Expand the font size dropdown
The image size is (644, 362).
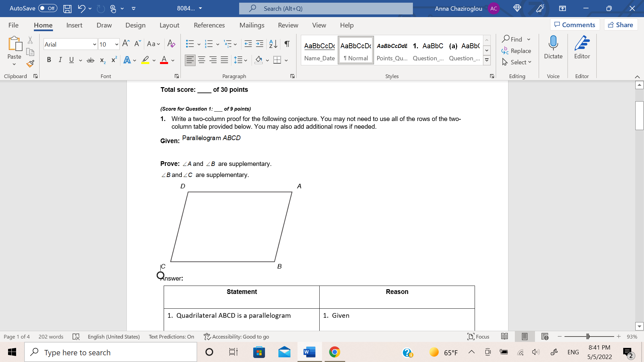pos(116,44)
